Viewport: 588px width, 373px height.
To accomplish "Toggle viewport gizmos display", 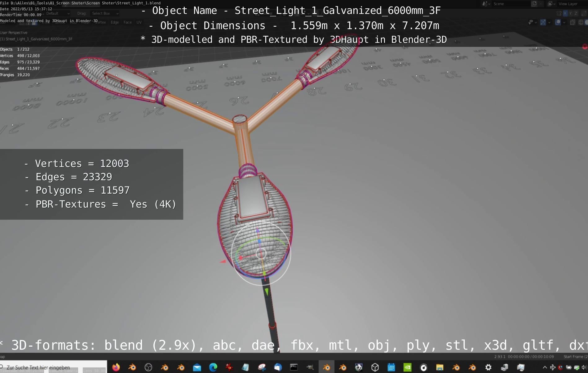I will coord(543,22).
